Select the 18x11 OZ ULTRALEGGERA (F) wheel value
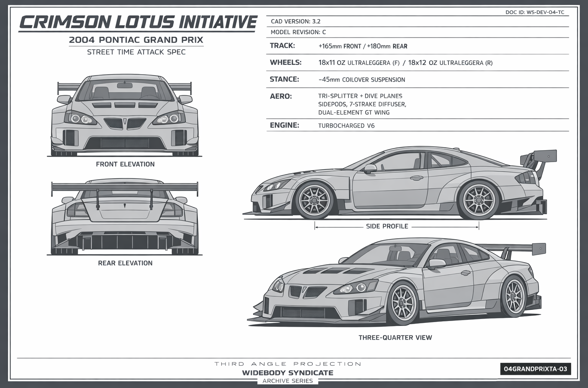 click(359, 63)
